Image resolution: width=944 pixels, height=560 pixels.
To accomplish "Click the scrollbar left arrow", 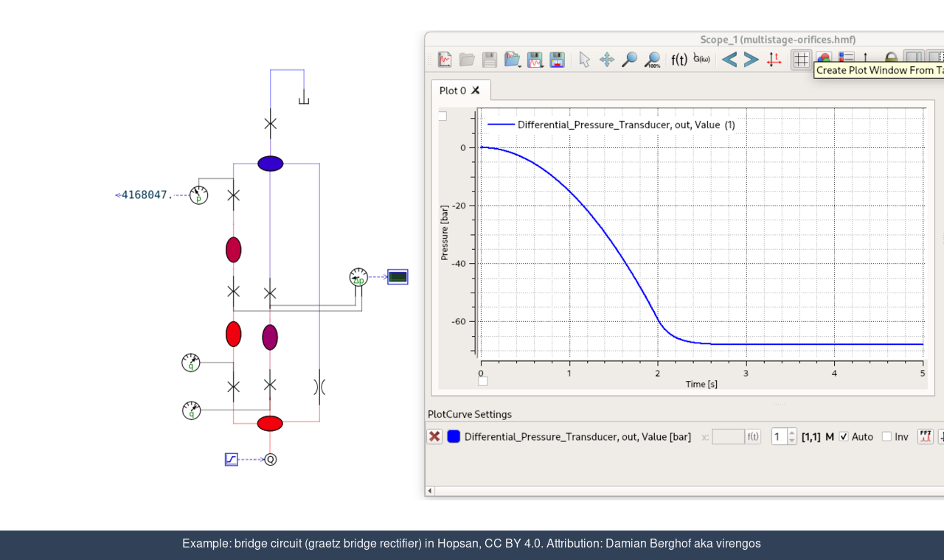I will [431, 491].
